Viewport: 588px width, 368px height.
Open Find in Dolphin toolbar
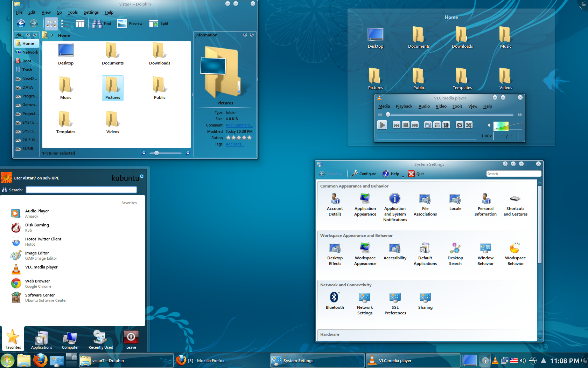tap(101, 23)
